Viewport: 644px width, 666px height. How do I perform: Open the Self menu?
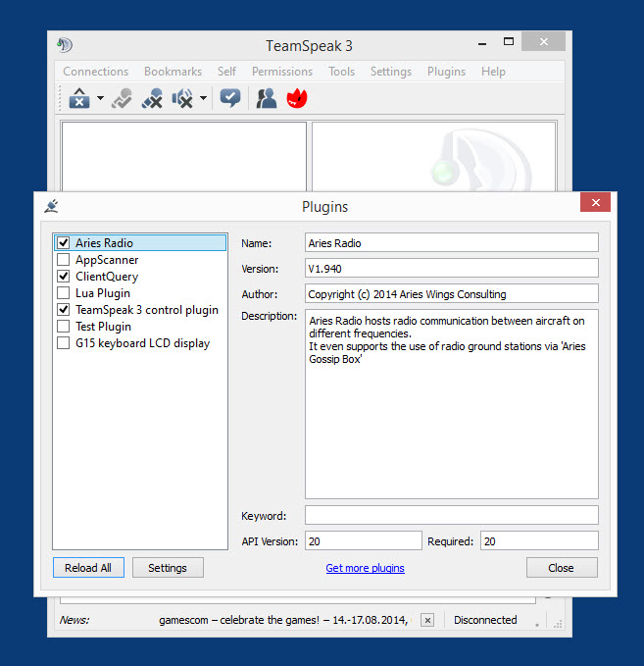point(226,72)
